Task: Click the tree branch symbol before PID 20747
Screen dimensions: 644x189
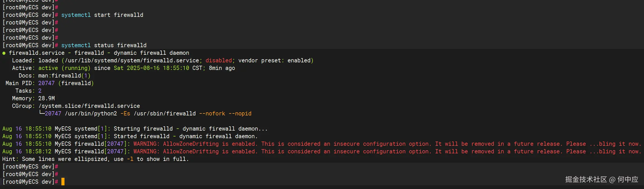Action: click(41, 113)
